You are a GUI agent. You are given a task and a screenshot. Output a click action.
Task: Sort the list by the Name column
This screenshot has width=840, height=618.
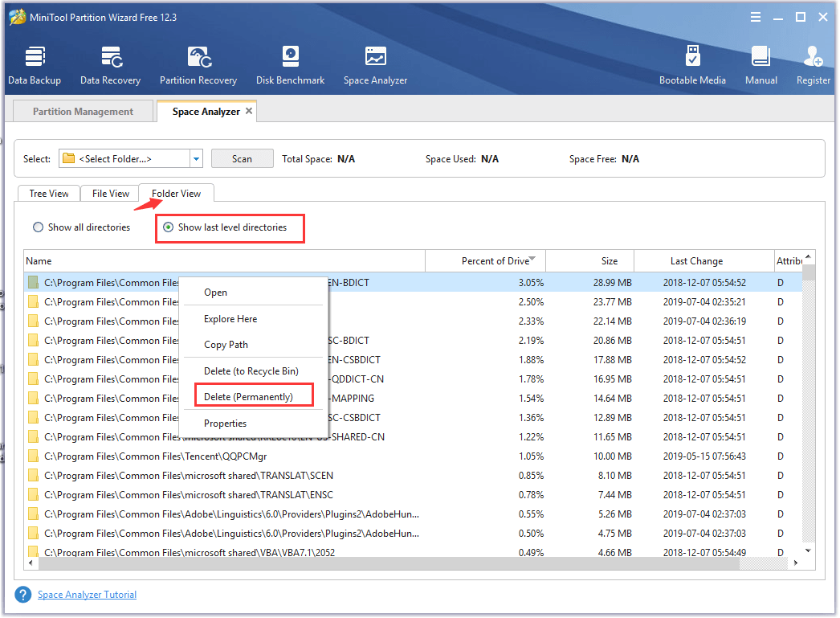click(225, 261)
